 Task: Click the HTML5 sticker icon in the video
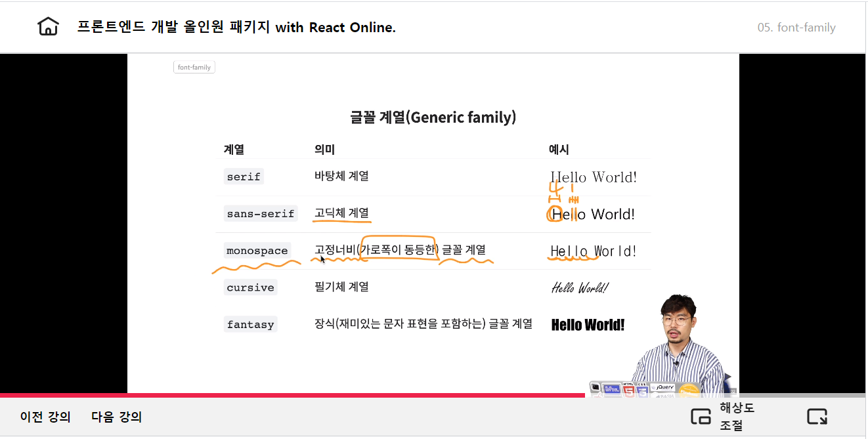(x=628, y=390)
